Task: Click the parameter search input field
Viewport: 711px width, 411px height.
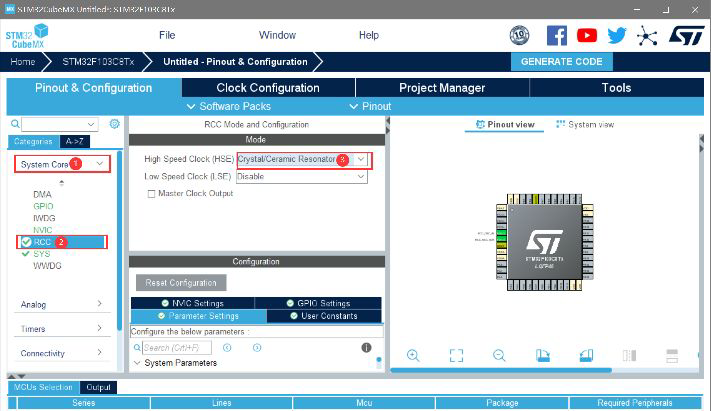Action: point(177,348)
